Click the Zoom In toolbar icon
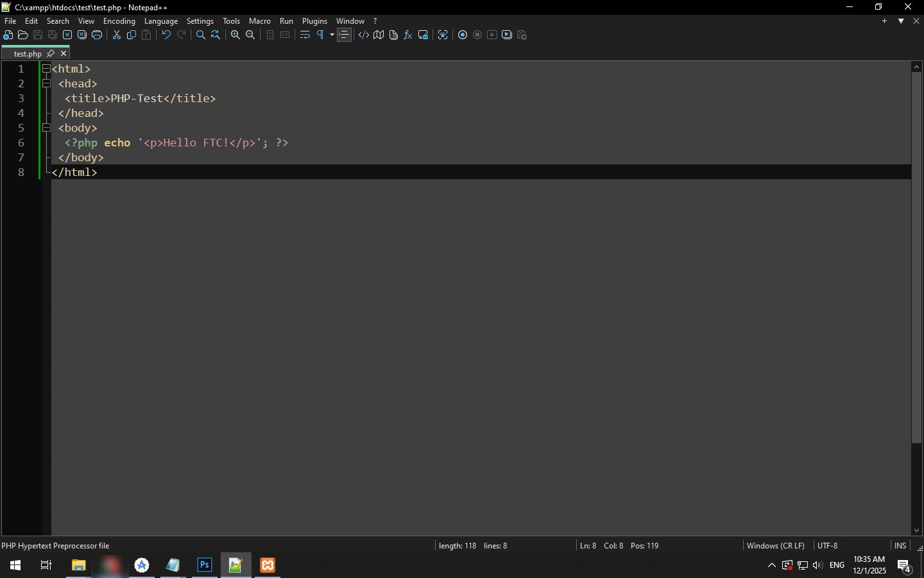This screenshot has width=924, height=578. [235, 35]
